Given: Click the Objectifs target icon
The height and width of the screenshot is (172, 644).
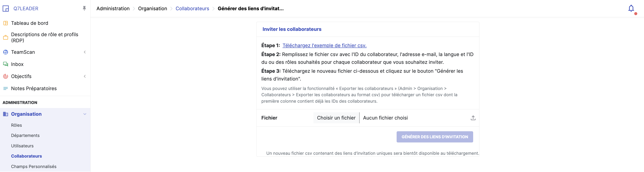Looking at the screenshot, I should 5,77.
